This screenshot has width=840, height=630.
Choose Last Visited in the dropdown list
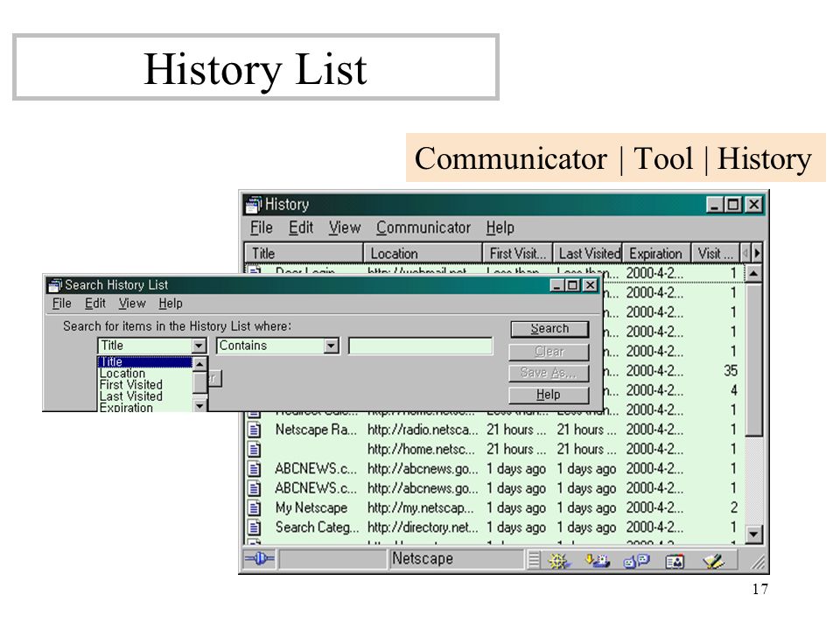(144, 397)
